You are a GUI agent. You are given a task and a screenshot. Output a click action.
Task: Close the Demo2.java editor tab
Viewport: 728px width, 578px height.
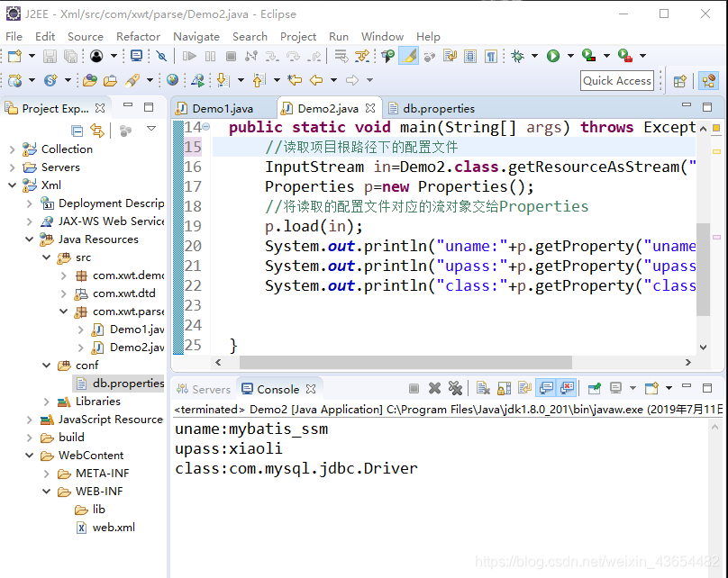[x=370, y=108]
